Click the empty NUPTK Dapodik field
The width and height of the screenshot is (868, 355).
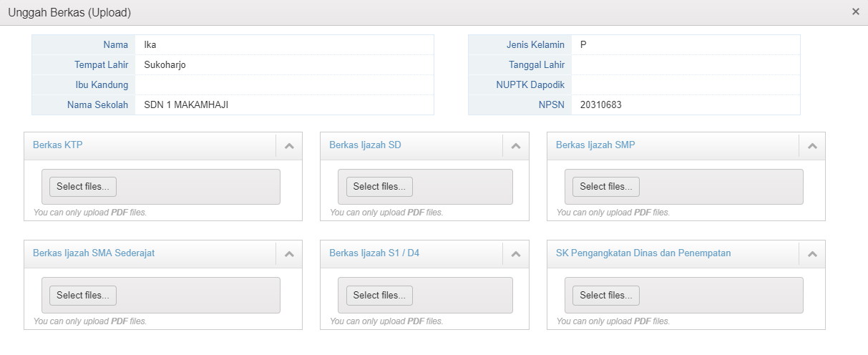pos(686,85)
